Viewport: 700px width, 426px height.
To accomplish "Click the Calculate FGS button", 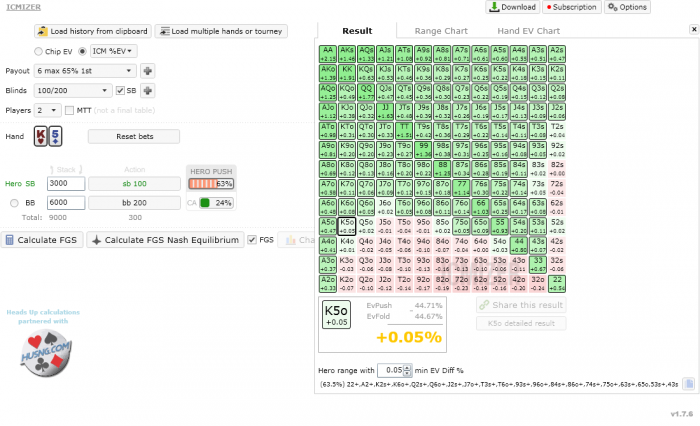I will point(42,240).
